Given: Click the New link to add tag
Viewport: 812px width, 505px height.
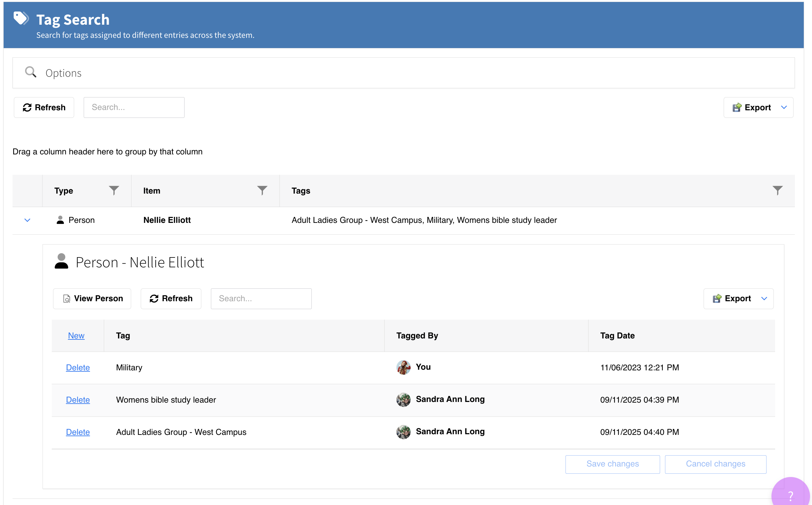Looking at the screenshot, I should [x=76, y=335].
